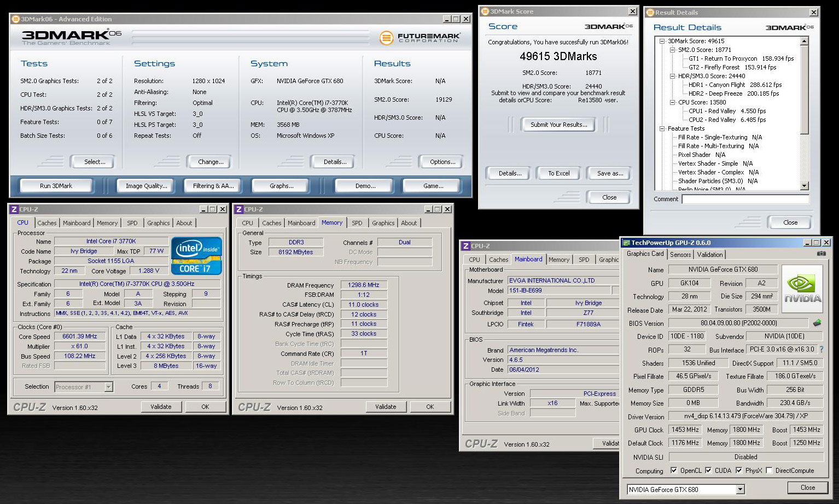Screen dimensions: 839x504
Task: Toggle the CUDA checkbox
Action: coord(708,470)
